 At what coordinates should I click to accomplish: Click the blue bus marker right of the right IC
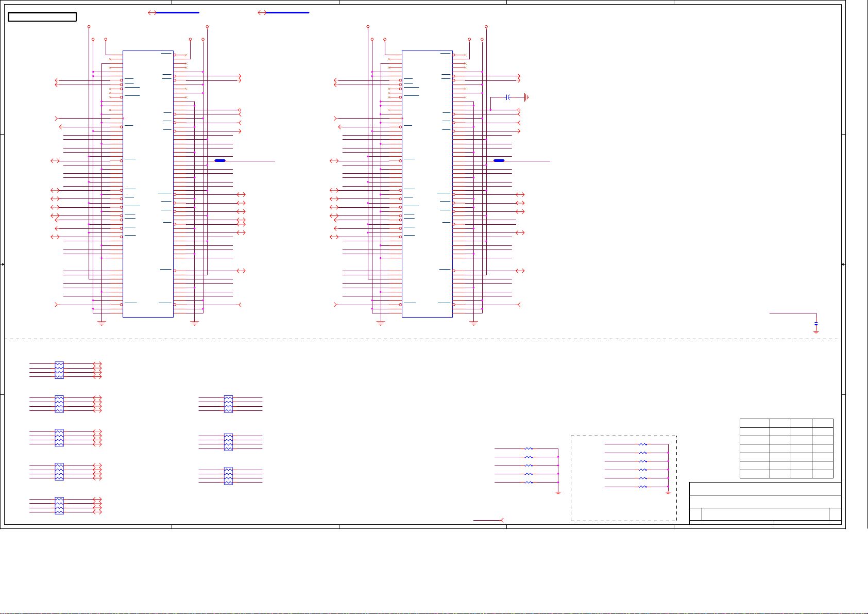tap(499, 161)
